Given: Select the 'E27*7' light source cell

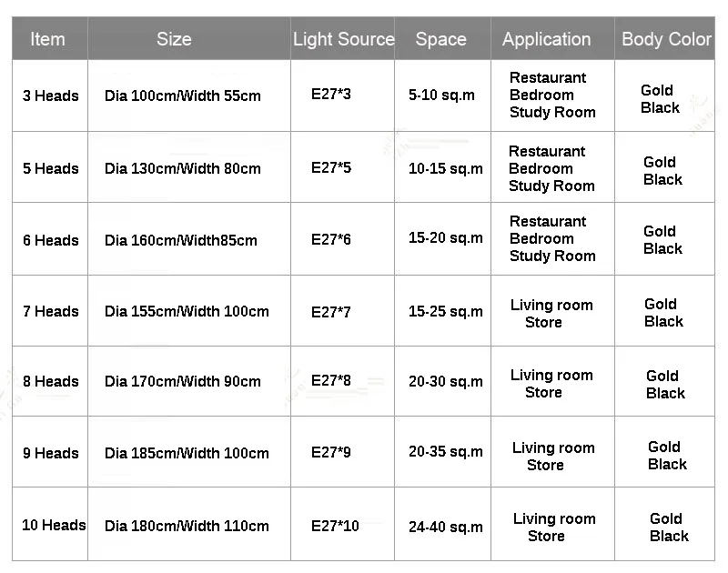Looking at the screenshot, I should (x=343, y=311).
